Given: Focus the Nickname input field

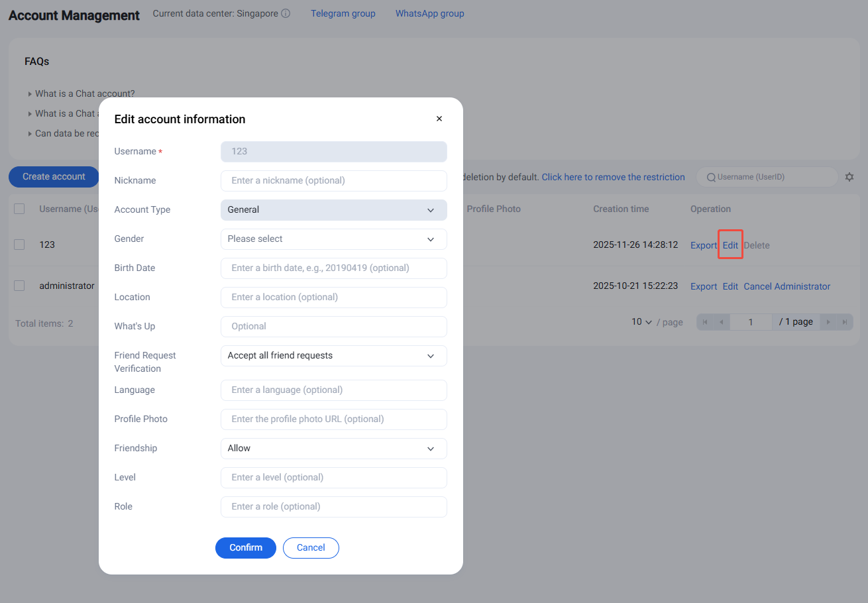Looking at the screenshot, I should (x=333, y=181).
